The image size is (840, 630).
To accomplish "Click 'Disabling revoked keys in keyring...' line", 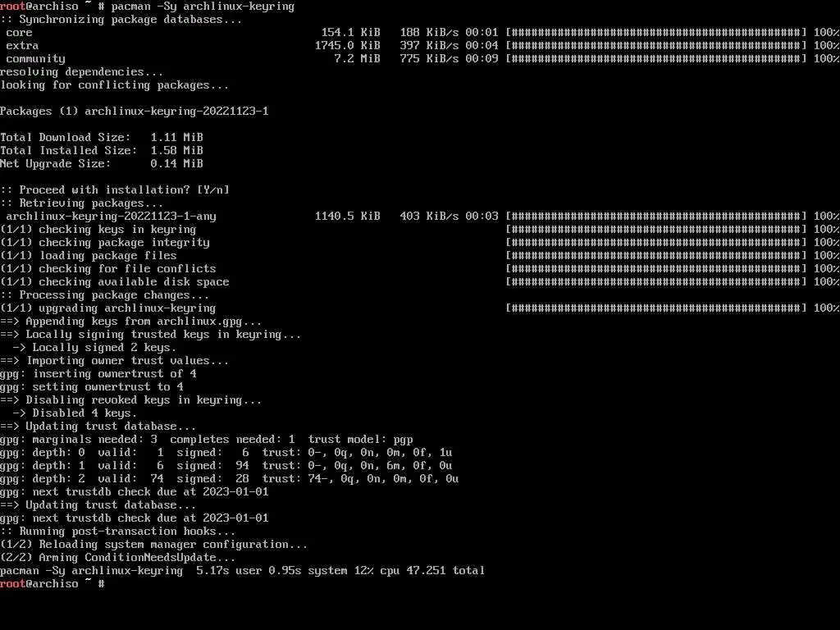I will click(130, 400).
